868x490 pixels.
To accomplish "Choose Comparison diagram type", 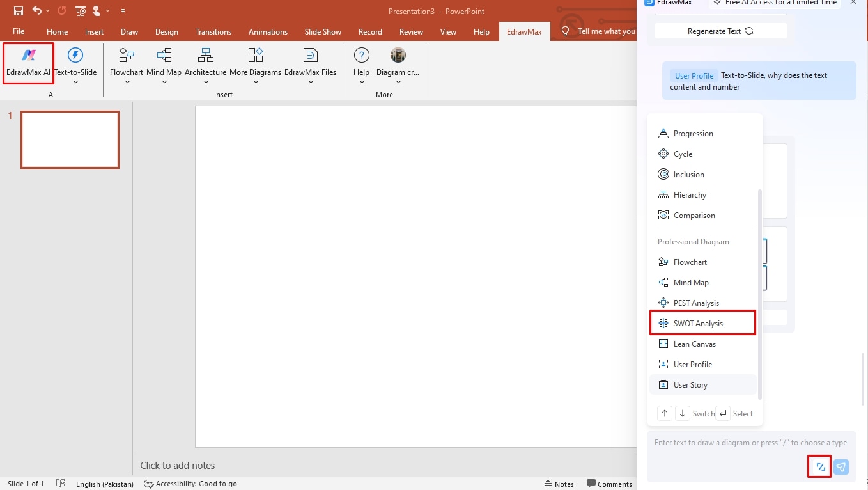I will 703,216.
